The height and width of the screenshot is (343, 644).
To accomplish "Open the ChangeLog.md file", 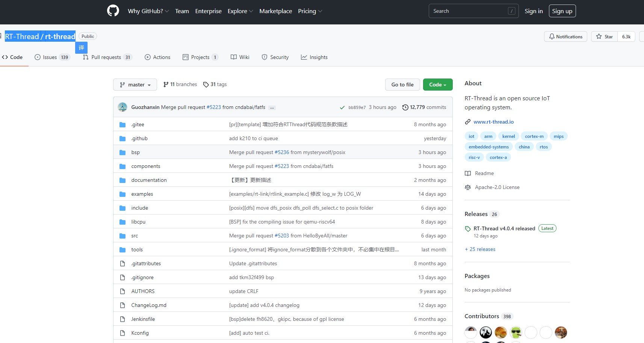I will 149,305.
